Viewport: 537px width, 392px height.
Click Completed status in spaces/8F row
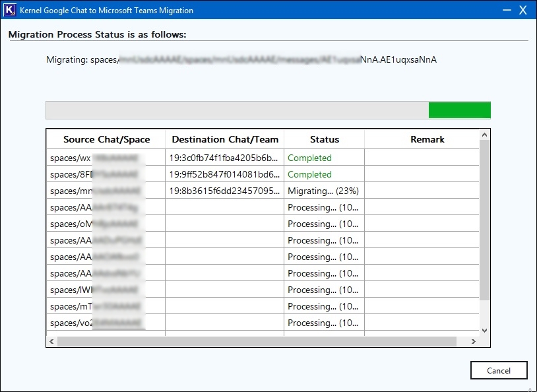click(x=325, y=174)
